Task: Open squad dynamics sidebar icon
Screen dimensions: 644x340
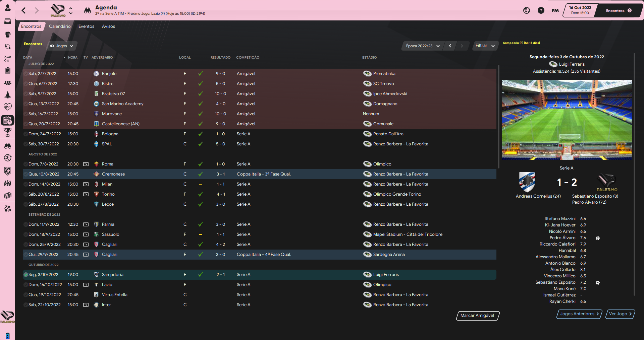Action: tap(7, 47)
